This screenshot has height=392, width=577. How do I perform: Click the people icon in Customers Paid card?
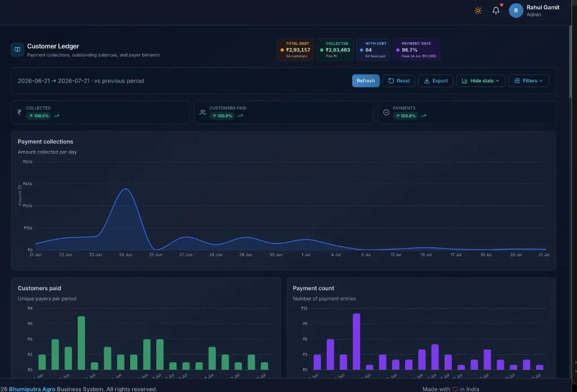(203, 112)
